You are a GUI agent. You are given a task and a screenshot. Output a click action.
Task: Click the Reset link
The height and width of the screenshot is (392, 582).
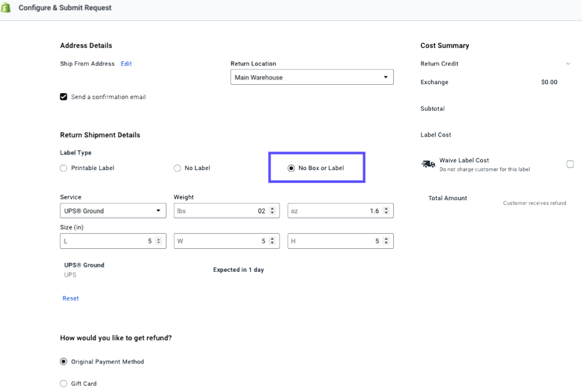[x=70, y=298]
